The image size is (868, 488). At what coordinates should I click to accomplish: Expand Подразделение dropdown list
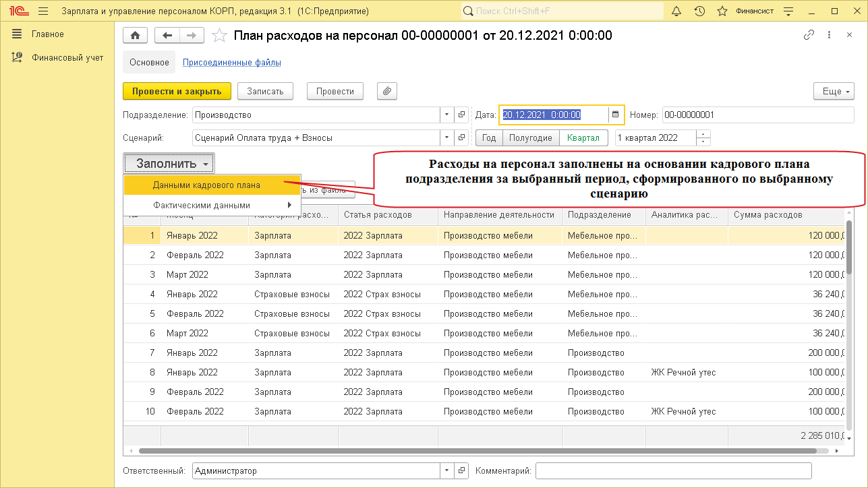[x=446, y=115]
